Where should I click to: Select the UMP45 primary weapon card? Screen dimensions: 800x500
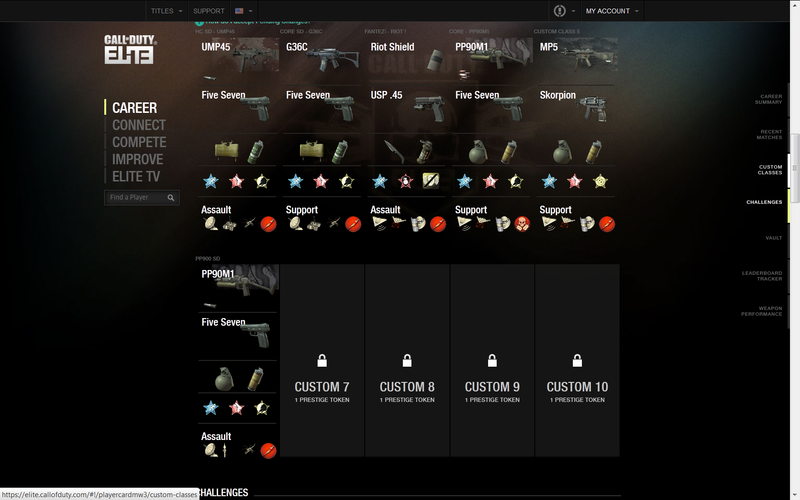click(238, 60)
